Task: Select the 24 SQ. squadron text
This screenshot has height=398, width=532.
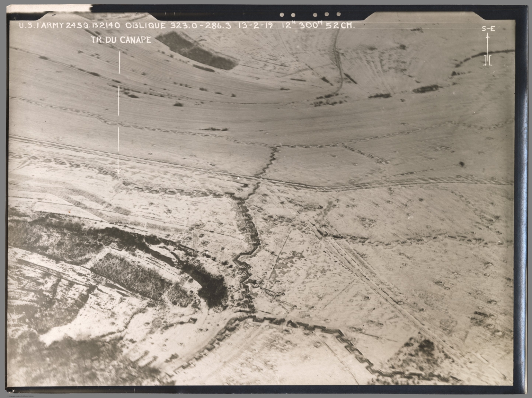Action: pos(76,25)
